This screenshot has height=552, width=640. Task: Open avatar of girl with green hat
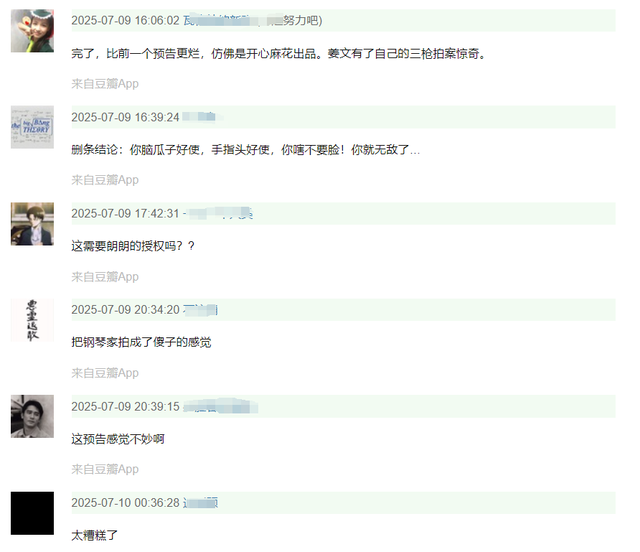coord(32,31)
